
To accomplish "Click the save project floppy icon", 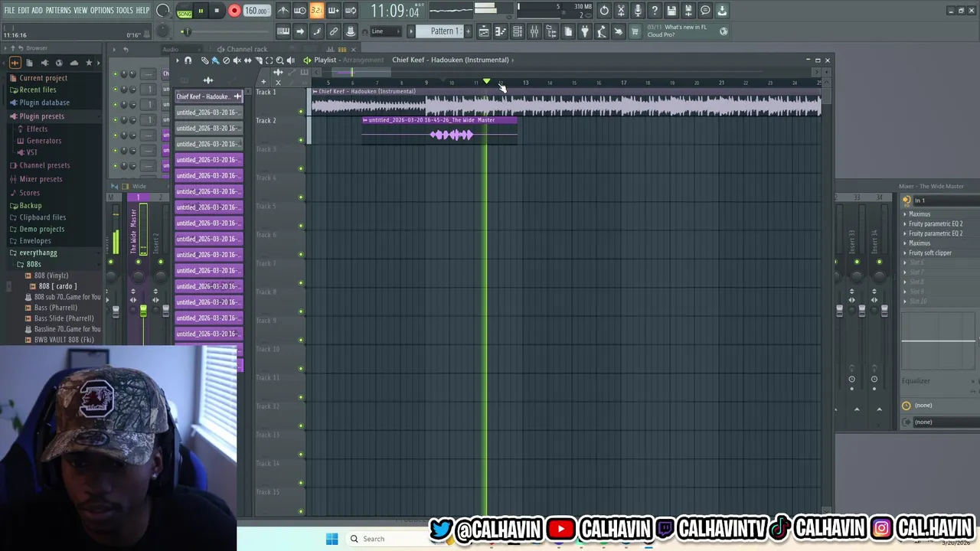I will pyautogui.click(x=671, y=11).
